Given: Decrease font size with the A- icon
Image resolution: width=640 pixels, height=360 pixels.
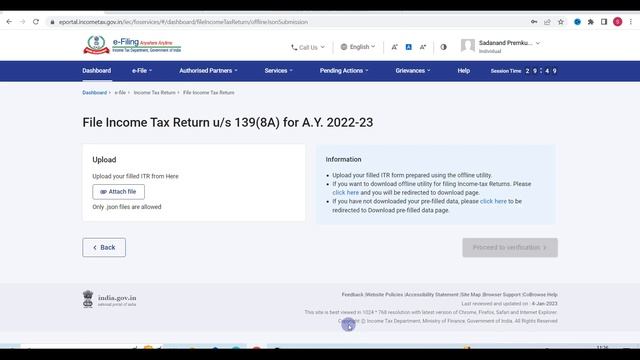Looking at the screenshot, I should (394, 47).
